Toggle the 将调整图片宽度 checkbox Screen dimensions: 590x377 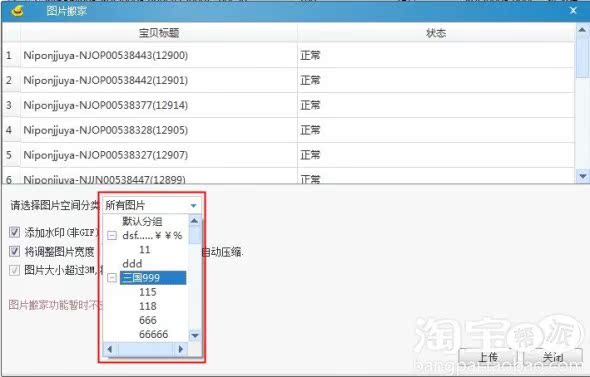[14, 251]
